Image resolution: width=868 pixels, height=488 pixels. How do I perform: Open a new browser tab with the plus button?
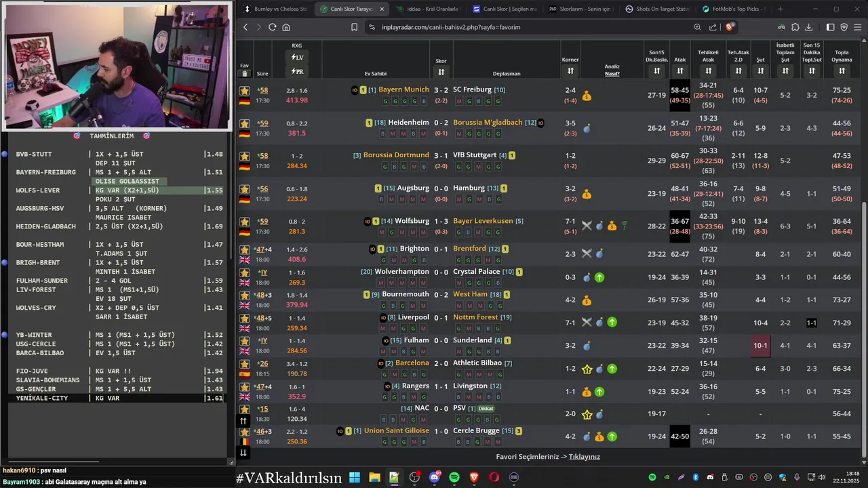780,9
